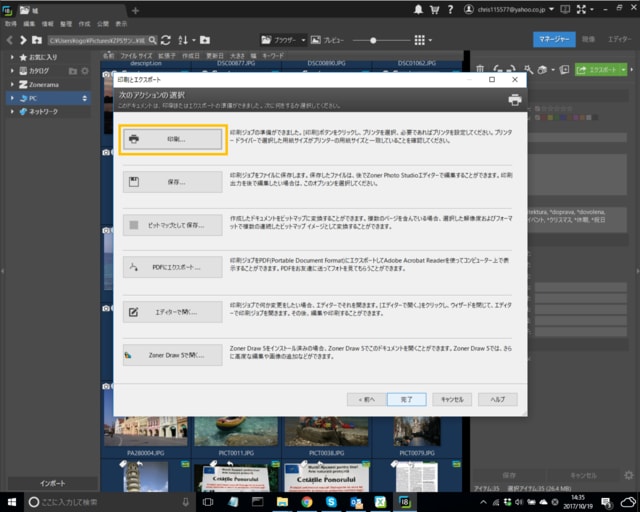Open the 表示 menu
The image size is (640, 512).
tap(121, 22)
